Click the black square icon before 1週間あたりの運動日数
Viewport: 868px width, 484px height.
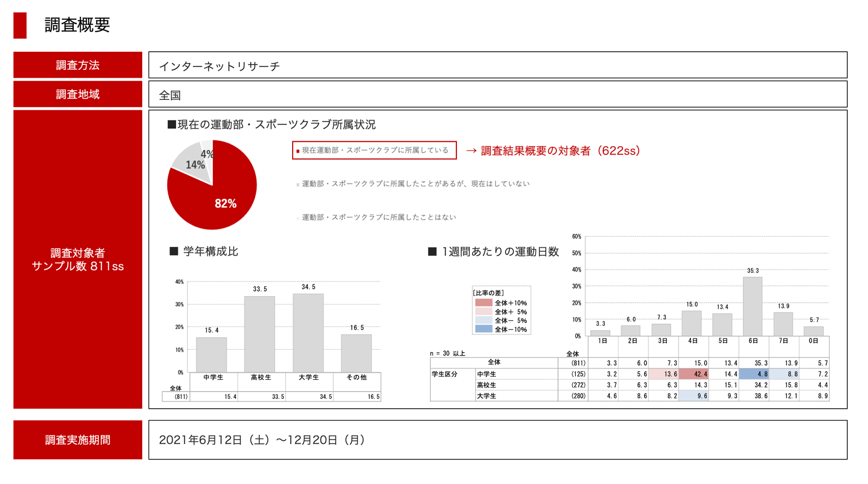[x=433, y=251]
